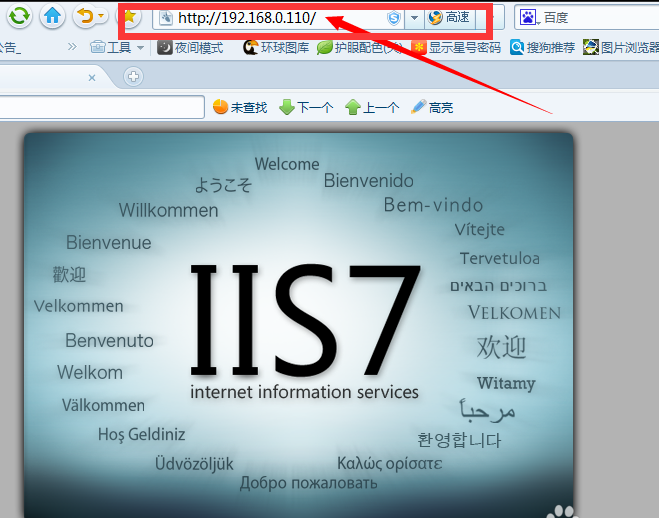Click the '欢迎' greeting text
This screenshot has height=518, width=659.
501,347
